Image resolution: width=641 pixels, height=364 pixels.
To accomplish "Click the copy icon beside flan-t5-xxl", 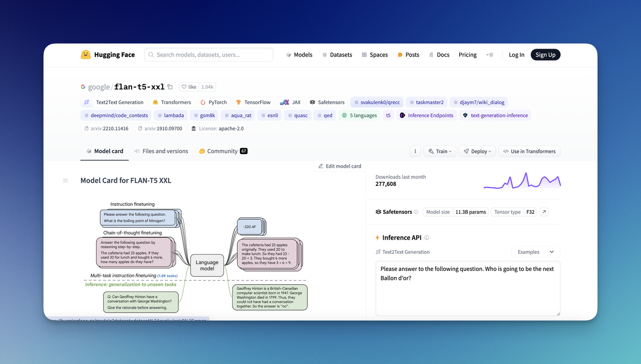I will [170, 86].
